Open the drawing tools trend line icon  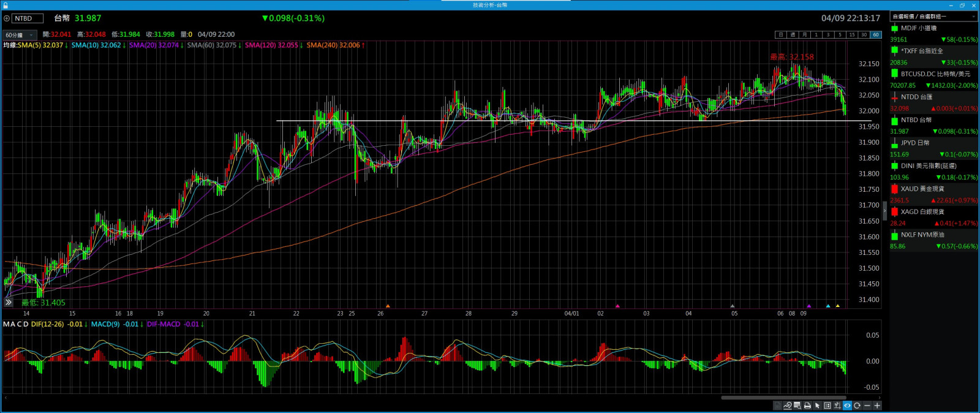pyautogui.click(x=788, y=406)
